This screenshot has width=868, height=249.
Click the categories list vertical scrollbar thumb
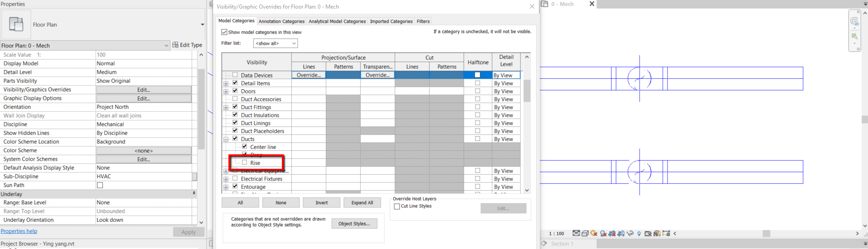click(x=527, y=91)
